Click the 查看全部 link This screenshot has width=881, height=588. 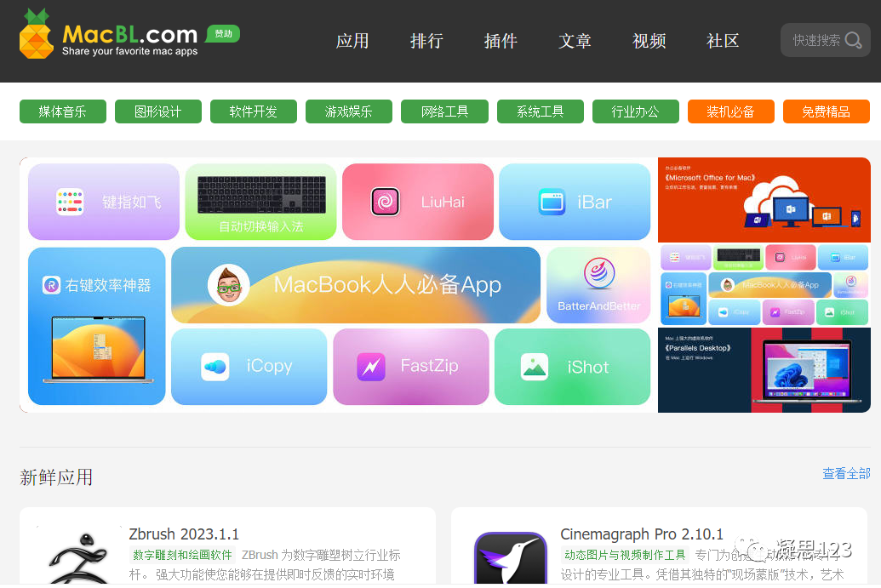pos(846,473)
